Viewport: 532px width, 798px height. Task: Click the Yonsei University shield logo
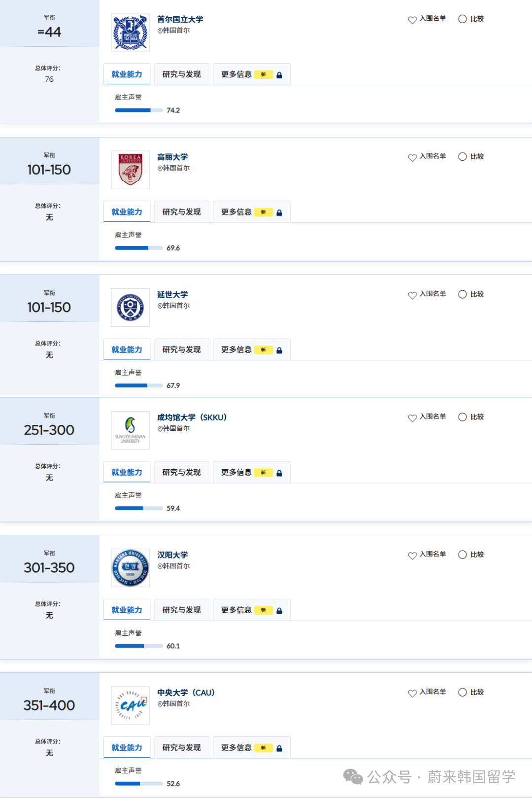coord(130,308)
